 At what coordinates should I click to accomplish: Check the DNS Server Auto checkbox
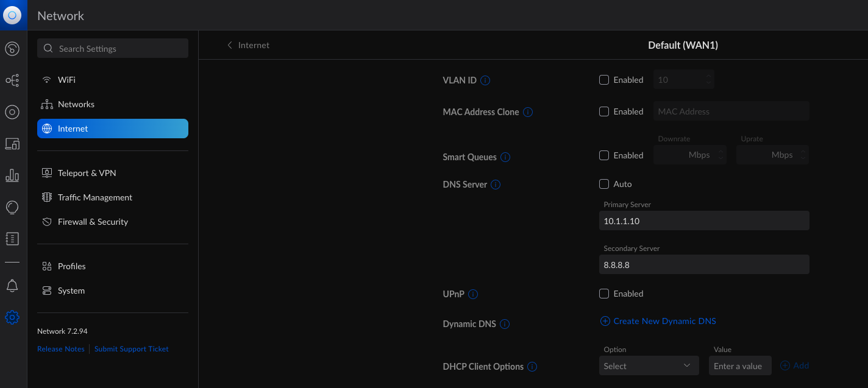click(x=604, y=184)
